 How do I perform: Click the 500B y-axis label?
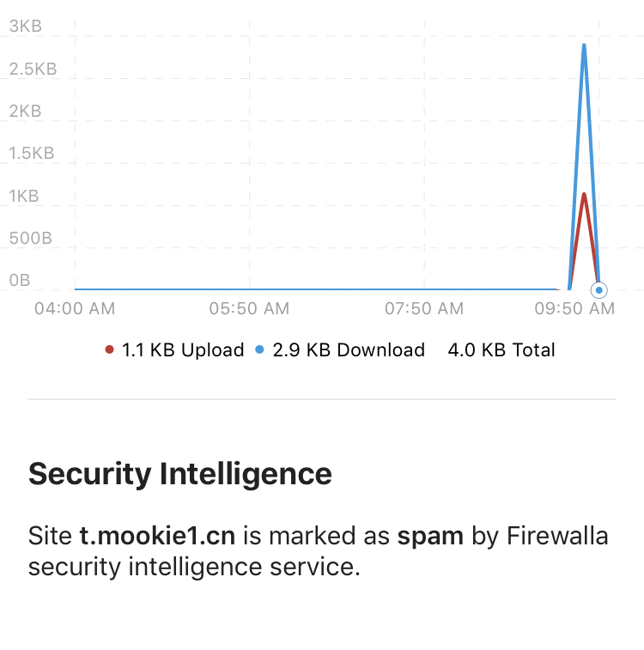click(x=31, y=239)
